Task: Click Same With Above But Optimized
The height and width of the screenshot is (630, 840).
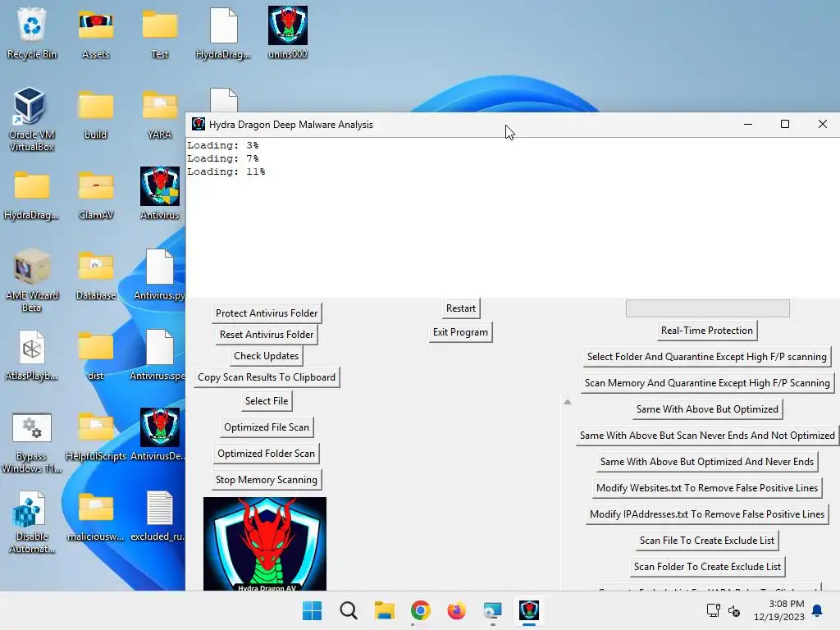Action: 707,409
